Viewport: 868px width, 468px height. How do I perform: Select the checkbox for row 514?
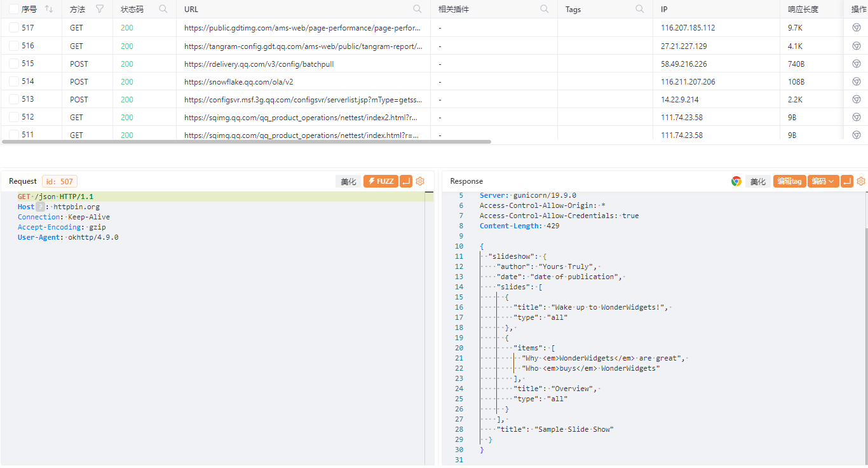(14, 81)
